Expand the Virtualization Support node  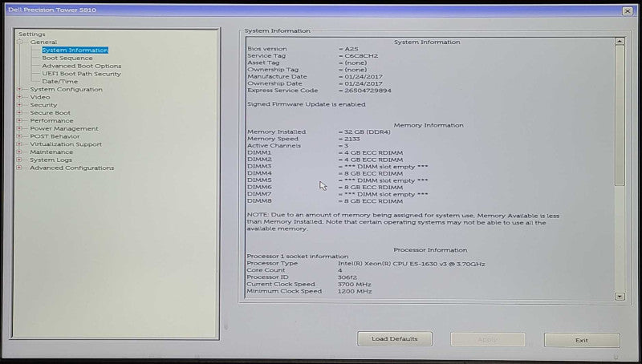[19, 144]
